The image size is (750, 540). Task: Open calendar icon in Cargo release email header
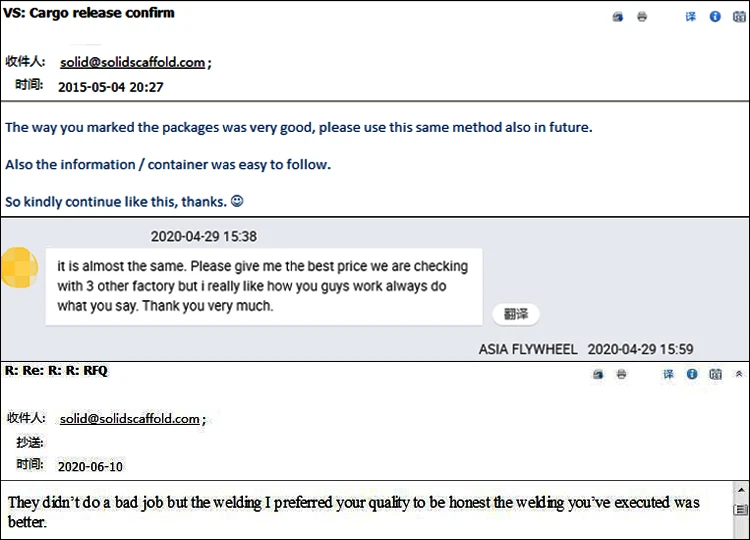(738, 17)
